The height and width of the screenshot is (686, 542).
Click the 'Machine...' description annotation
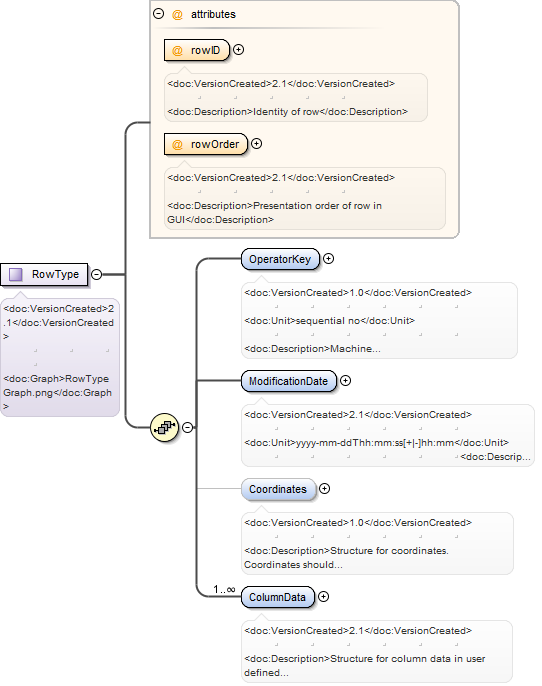point(312,349)
